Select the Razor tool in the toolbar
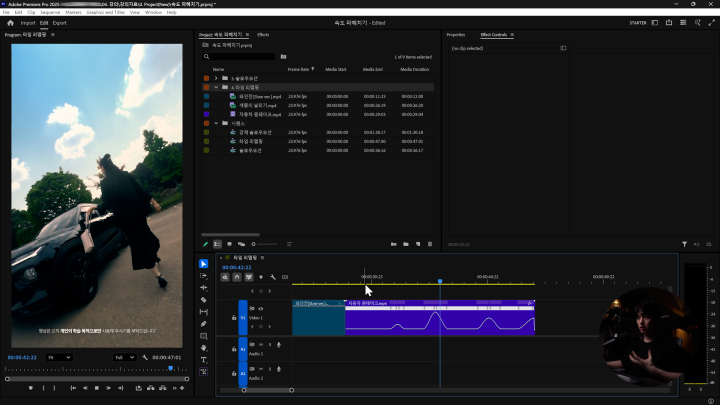Viewport: 720px width, 405px height. click(204, 300)
